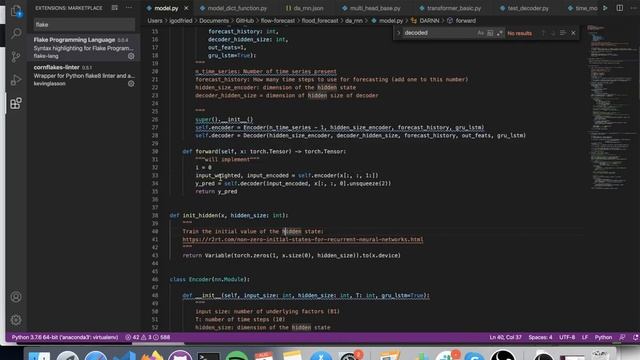Click the class Encoder(nn.Module) line
This screenshot has height=360, width=640.
[x=210, y=280]
